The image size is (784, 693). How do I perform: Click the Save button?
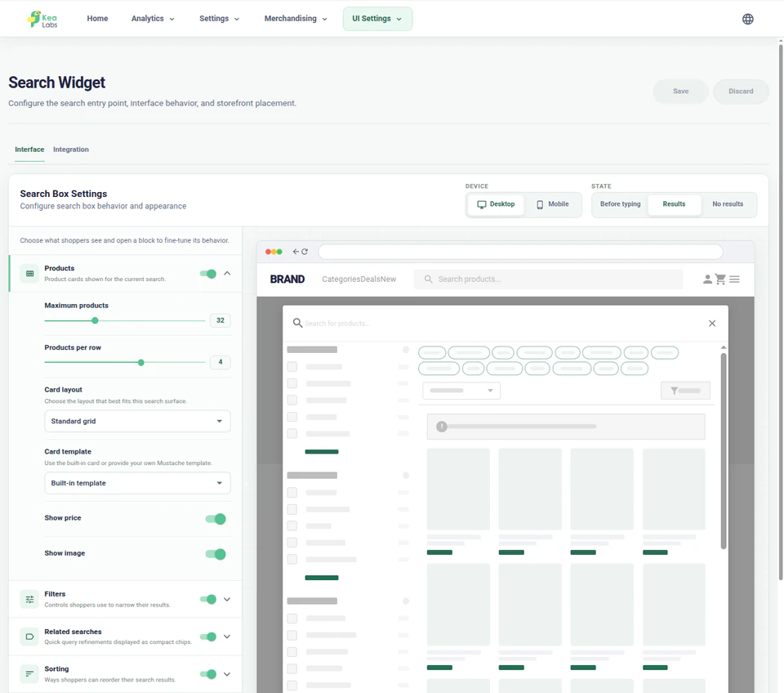click(680, 92)
